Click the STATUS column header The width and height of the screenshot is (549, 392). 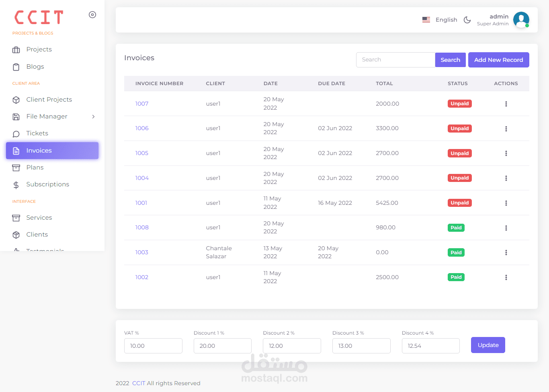click(x=458, y=84)
